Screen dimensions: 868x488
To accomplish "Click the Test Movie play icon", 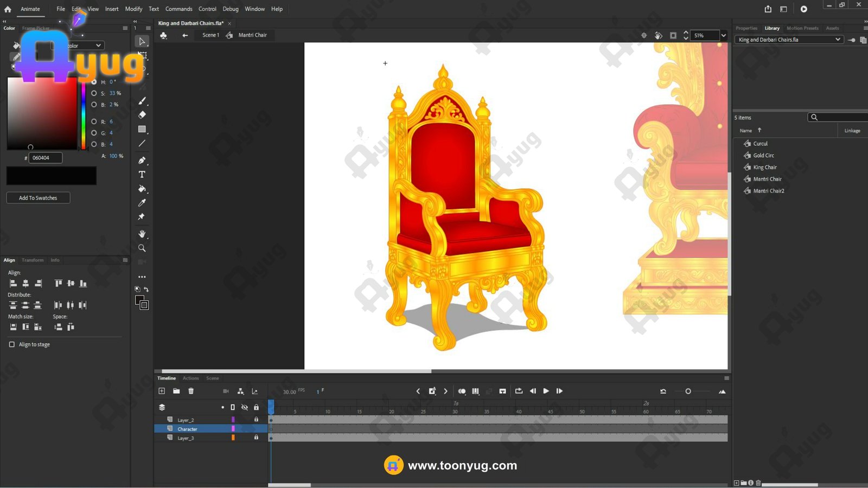I will 804,9.
